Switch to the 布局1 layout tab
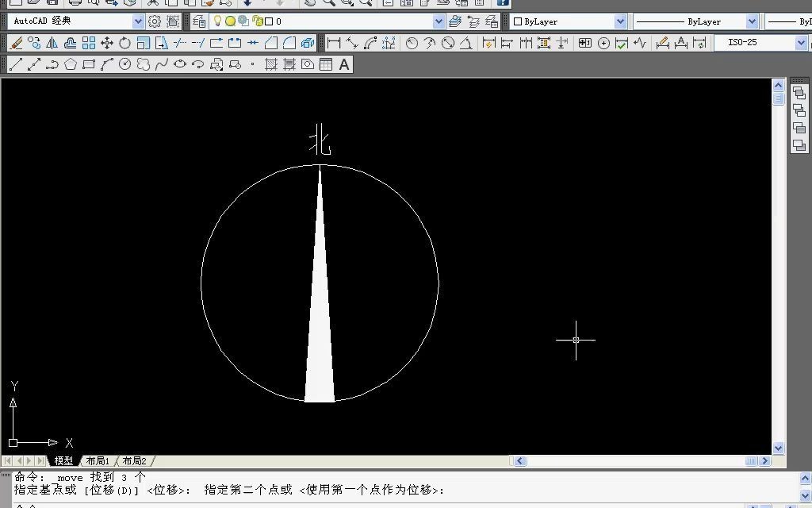The width and height of the screenshot is (812, 508). 98,460
